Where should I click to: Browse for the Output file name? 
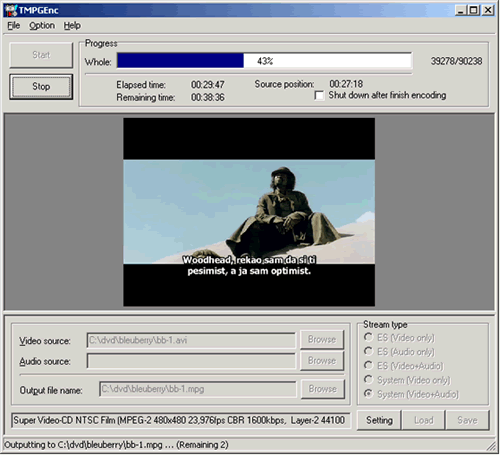[322, 389]
